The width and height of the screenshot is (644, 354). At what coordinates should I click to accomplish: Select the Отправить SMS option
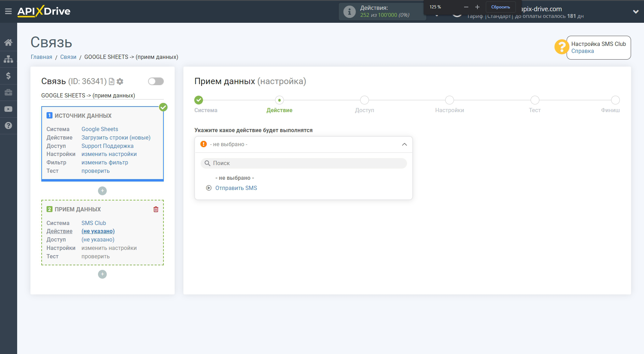pyautogui.click(x=236, y=188)
